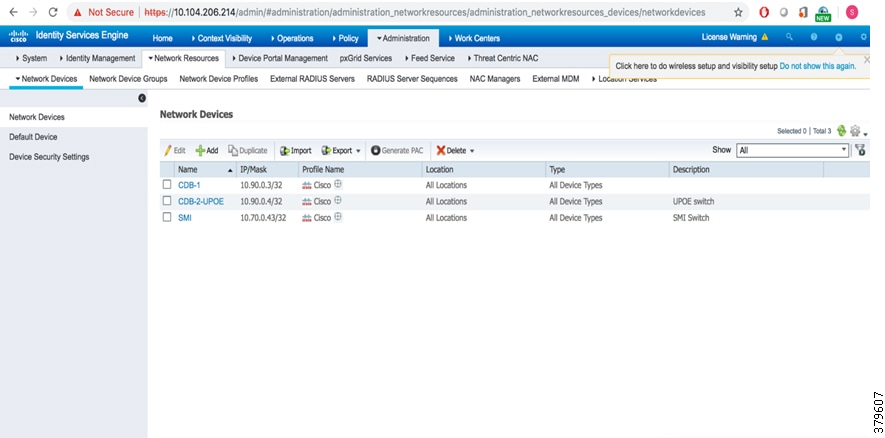Open External MDM tab

(555, 79)
